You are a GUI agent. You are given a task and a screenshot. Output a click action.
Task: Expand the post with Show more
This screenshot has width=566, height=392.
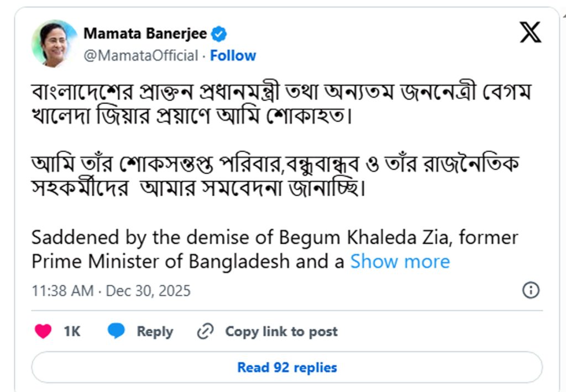(400, 262)
